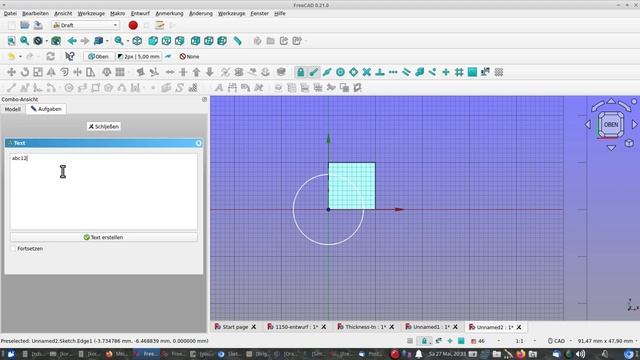Screen dimensions: 640x360
Task: Select the Draft scale tool icon
Action: [x=38, y=72]
